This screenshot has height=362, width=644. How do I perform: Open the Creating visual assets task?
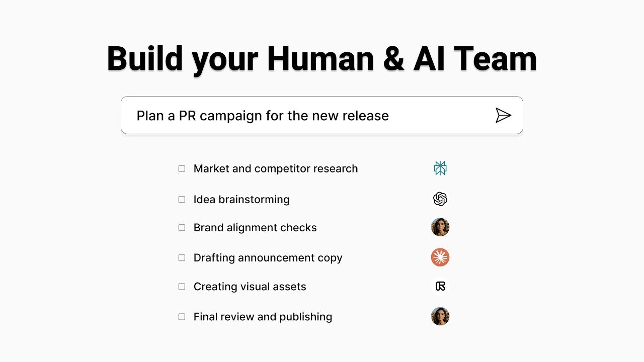tap(250, 287)
